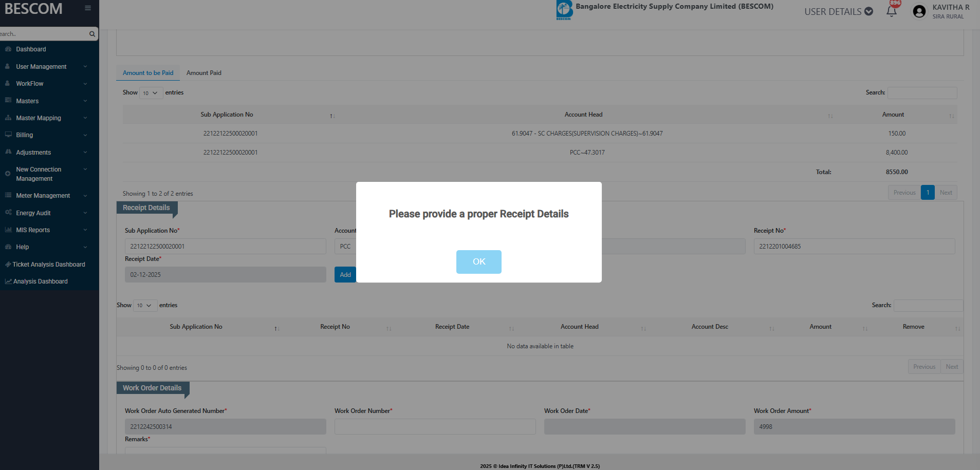980x470 pixels.
Task: Click the Billing sidebar icon
Action: pyautogui.click(x=8, y=135)
